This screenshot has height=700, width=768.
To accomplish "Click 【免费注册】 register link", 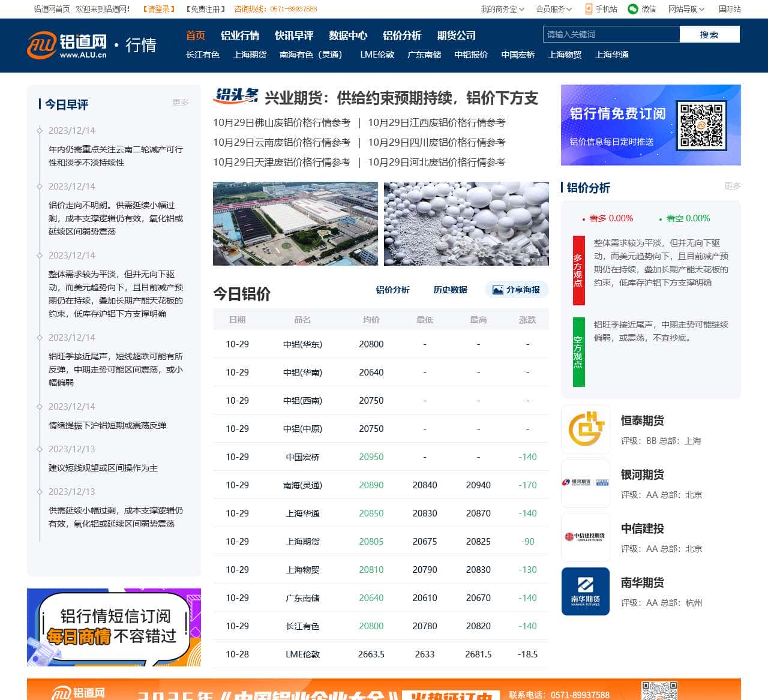I will point(206,9).
